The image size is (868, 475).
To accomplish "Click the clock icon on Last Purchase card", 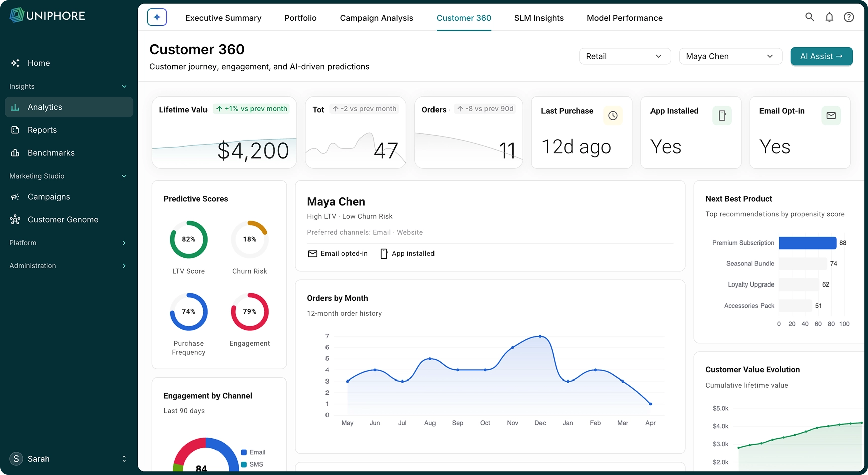I will coord(613,116).
